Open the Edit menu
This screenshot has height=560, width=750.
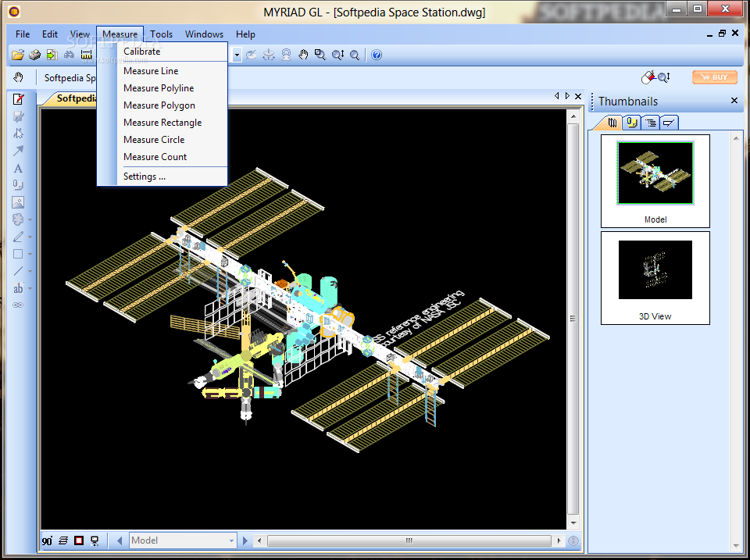pos(50,34)
